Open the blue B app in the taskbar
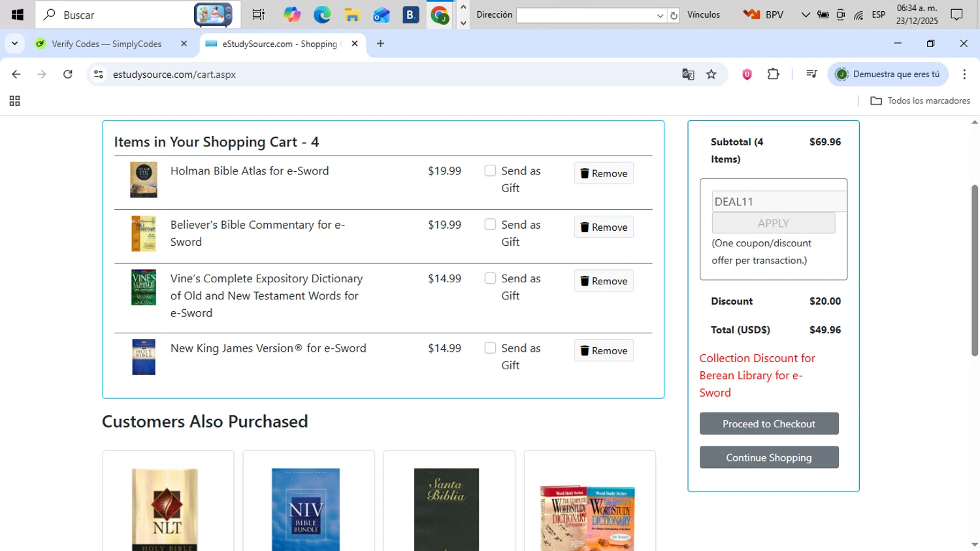Viewport: 980px width, 551px height. pyautogui.click(x=411, y=14)
